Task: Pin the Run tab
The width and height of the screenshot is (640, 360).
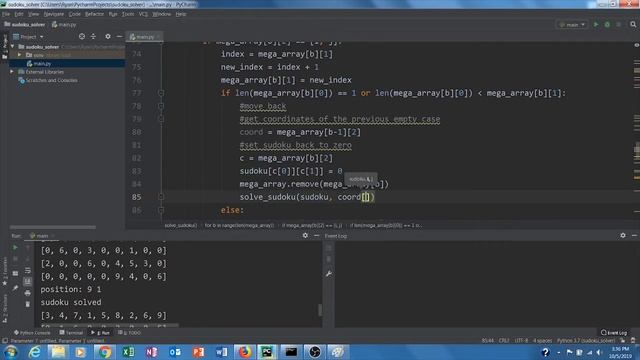Action: pyautogui.click(x=16, y=288)
